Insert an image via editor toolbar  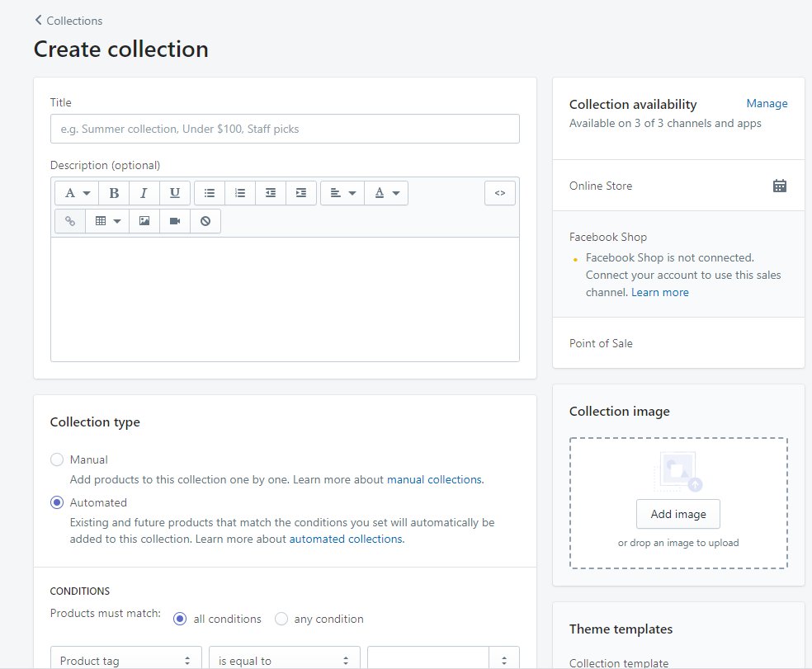point(144,221)
